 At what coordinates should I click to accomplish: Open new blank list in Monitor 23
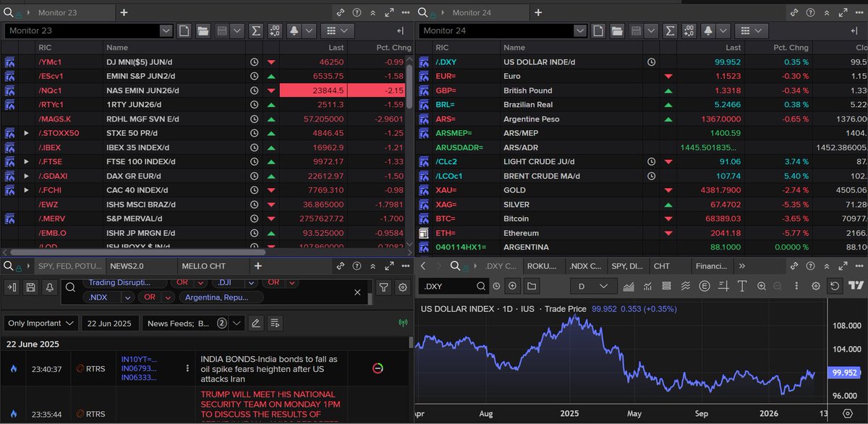pos(184,31)
